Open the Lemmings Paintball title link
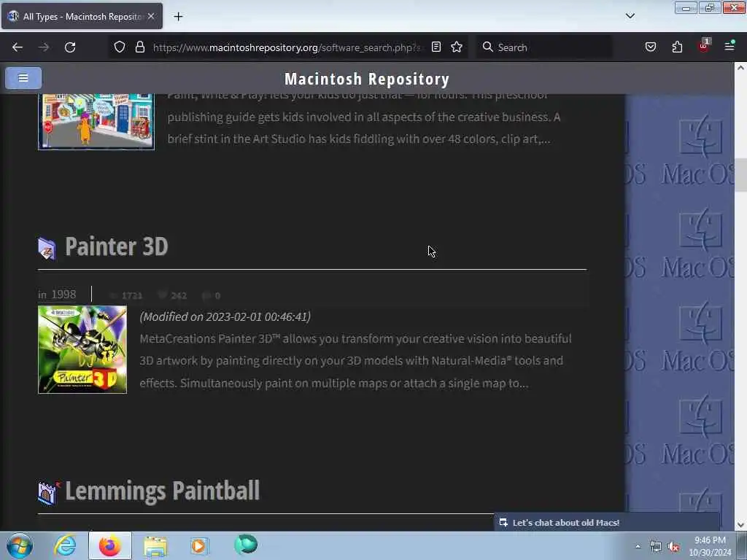Image resolution: width=747 pixels, height=560 pixels. pos(163,491)
